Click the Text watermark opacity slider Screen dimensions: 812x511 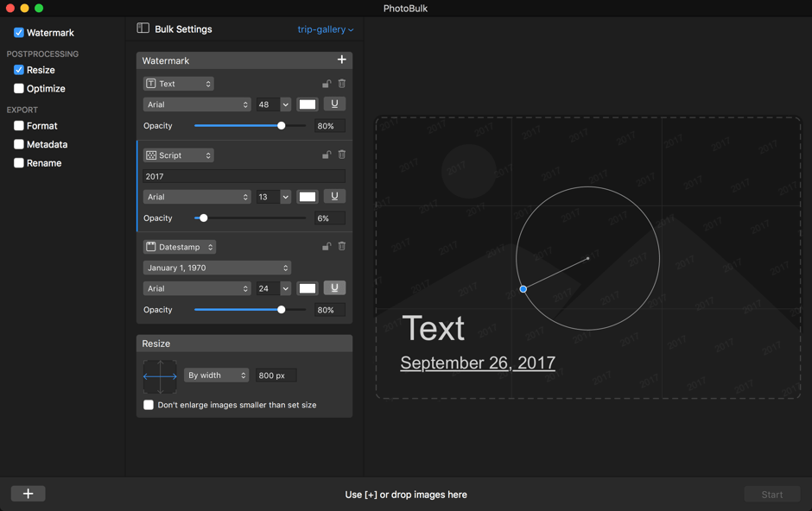pyautogui.click(x=251, y=126)
